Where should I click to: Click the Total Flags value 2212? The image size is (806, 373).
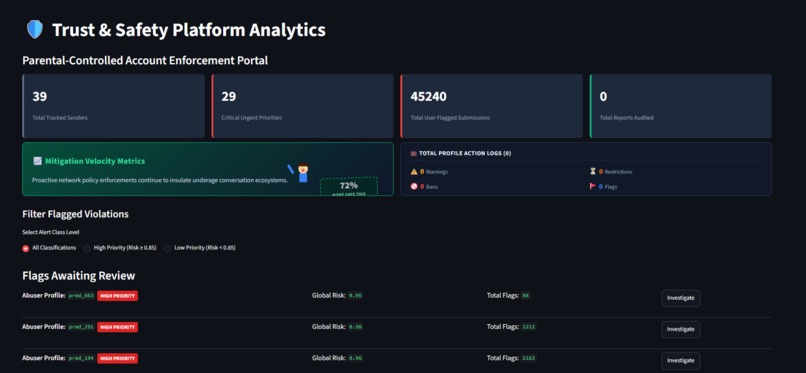click(529, 327)
